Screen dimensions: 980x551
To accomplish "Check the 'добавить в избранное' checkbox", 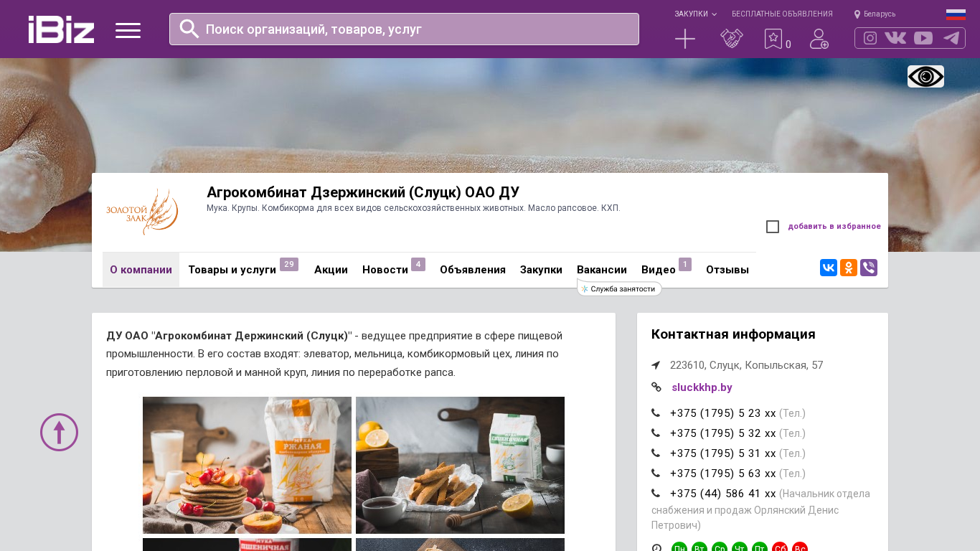I will point(773,227).
